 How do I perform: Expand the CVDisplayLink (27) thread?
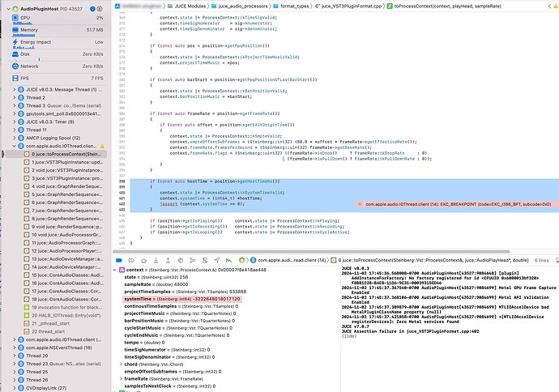coord(15,388)
